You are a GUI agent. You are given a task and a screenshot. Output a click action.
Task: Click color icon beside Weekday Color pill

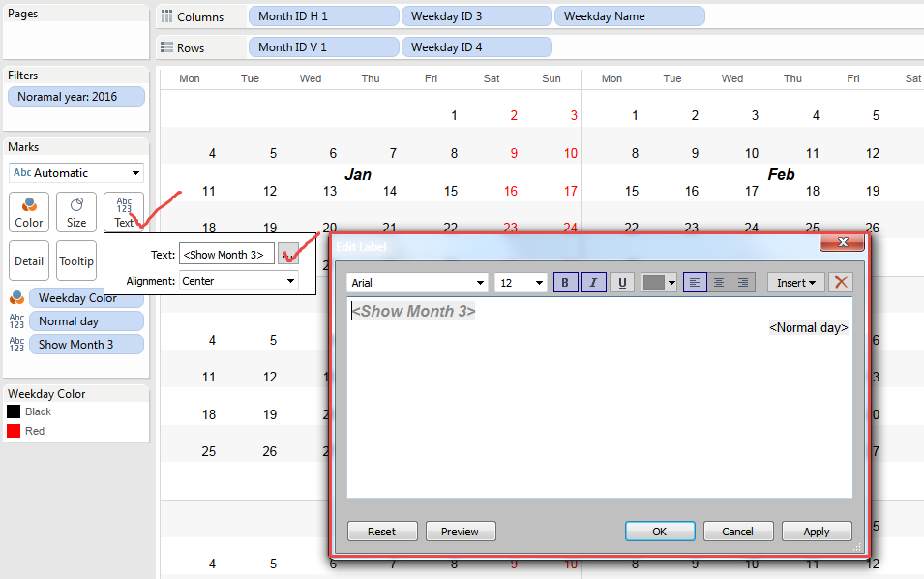coord(16,298)
